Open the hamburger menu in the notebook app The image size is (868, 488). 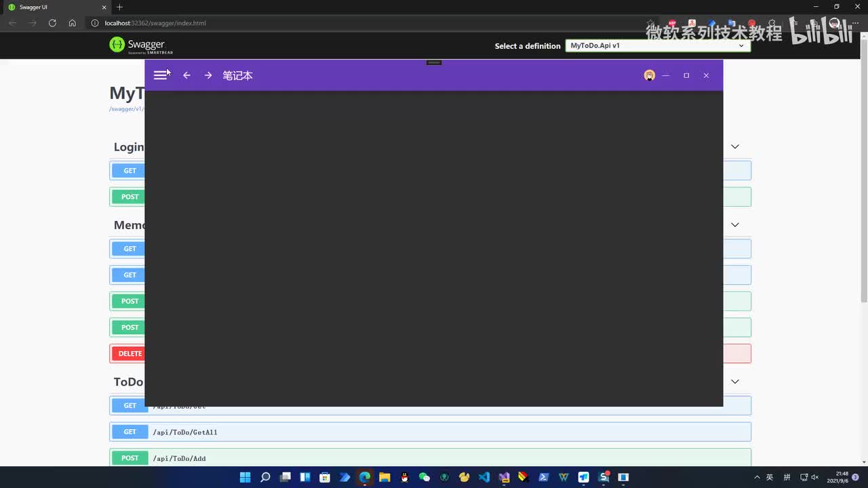[160, 75]
